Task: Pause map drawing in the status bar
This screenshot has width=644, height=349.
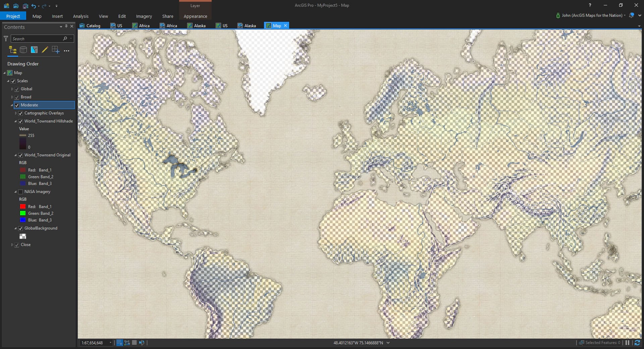Action: [x=627, y=343]
